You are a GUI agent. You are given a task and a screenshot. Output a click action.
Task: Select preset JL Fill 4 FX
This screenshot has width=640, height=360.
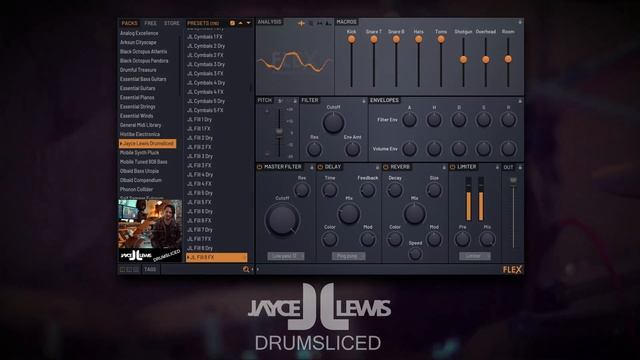tap(199, 184)
